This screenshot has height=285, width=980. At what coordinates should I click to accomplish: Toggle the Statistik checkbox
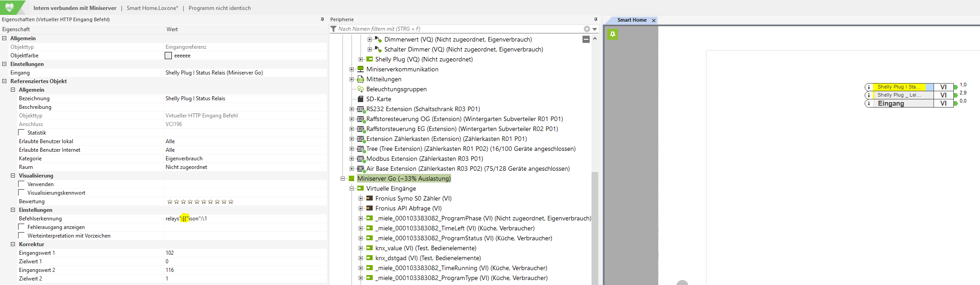(x=22, y=132)
